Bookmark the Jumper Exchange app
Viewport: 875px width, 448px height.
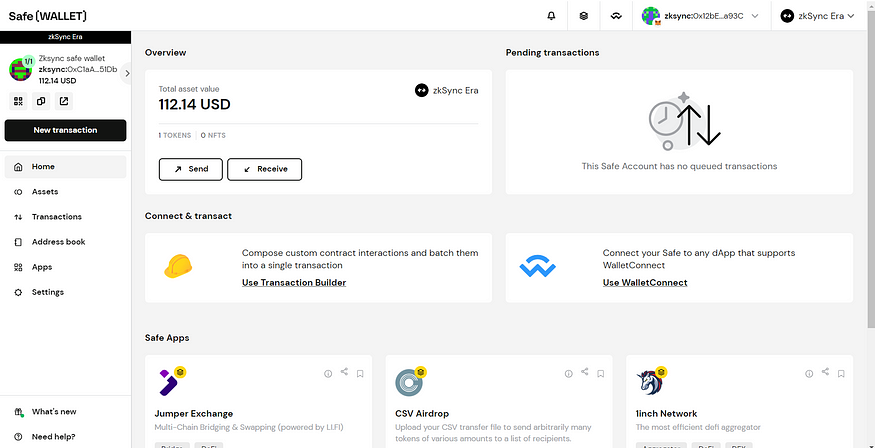[360, 374]
